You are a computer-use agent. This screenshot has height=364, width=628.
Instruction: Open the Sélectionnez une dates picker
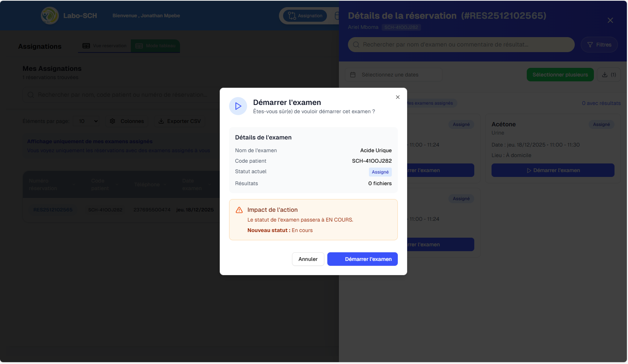tap(394, 75)
